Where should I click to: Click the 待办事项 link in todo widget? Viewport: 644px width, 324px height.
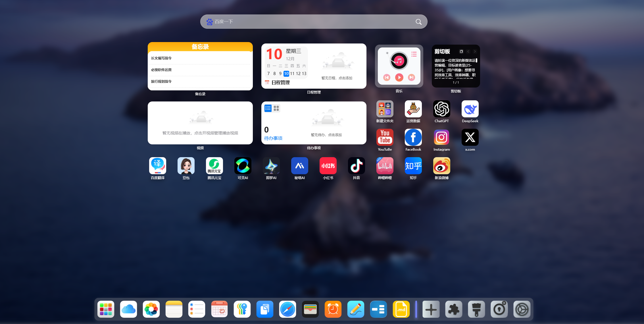point(273,138)
